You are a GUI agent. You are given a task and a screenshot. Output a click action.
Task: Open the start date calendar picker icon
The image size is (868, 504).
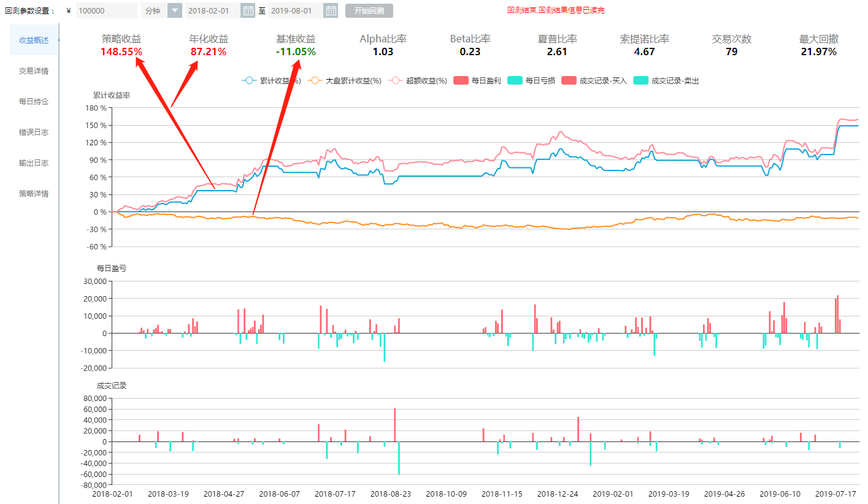point(248,10)
